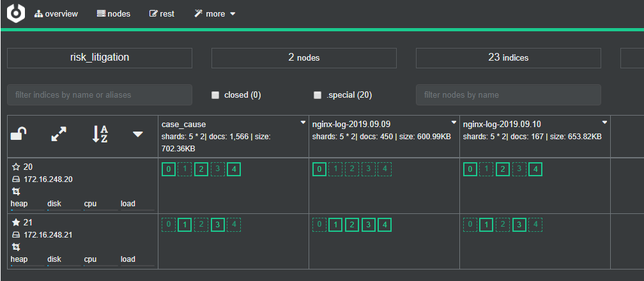The height and width of the screenshot is (281, 644).
Task: Select nginx-log-2019.09.09 shard 0 on node 20
Action: (319, 169)
